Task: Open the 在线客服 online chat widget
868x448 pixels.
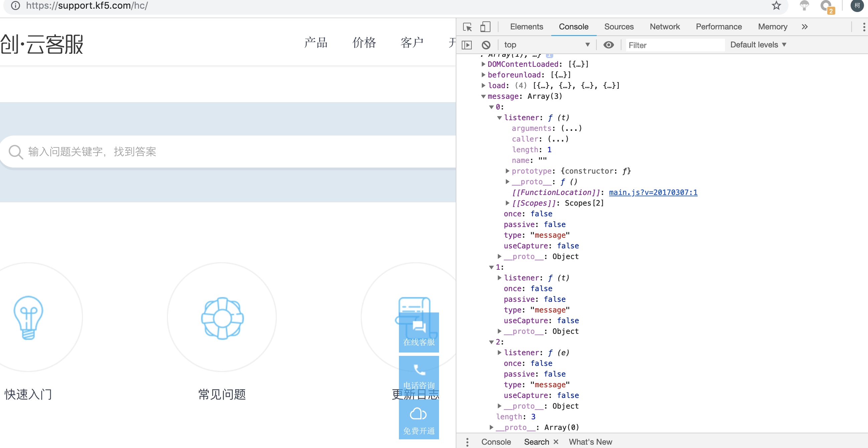Action: coord(419,332)
